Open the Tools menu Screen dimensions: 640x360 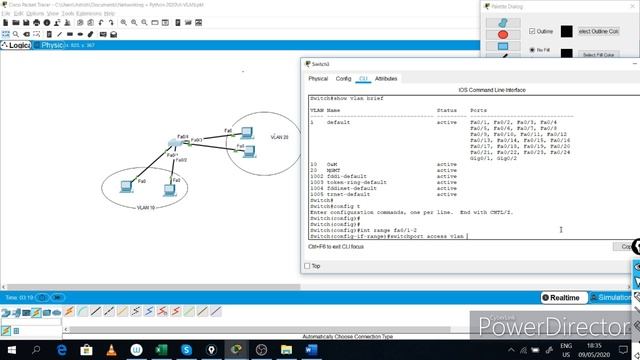68,13
